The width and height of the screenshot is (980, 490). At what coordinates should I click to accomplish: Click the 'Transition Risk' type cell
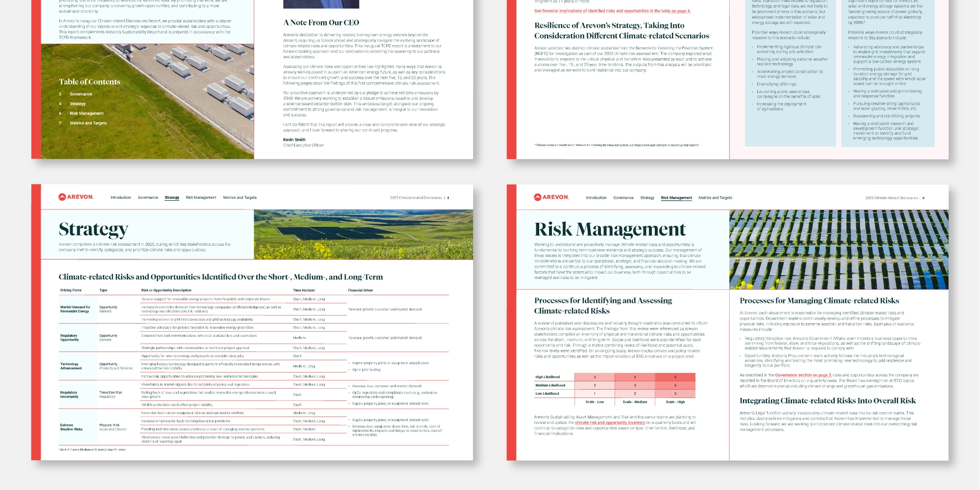111,393
